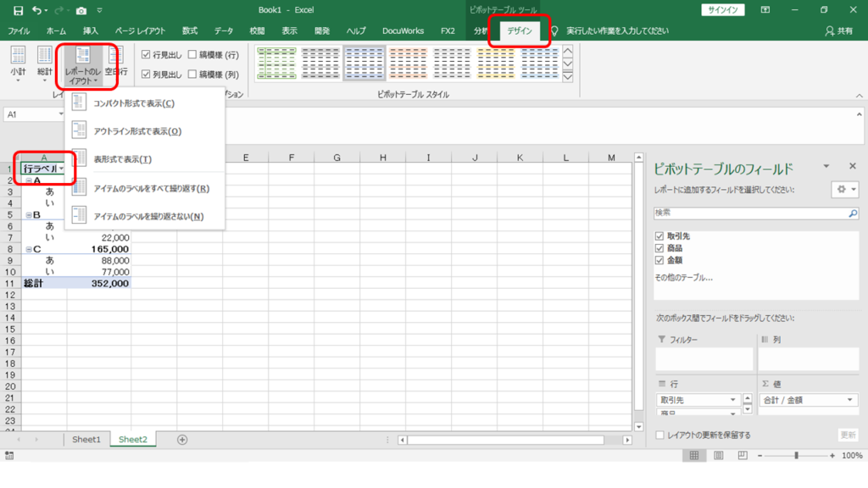This screenshot has width=868, height=488.
Task: Click the tell-me search field
Action: pos(617,31)
